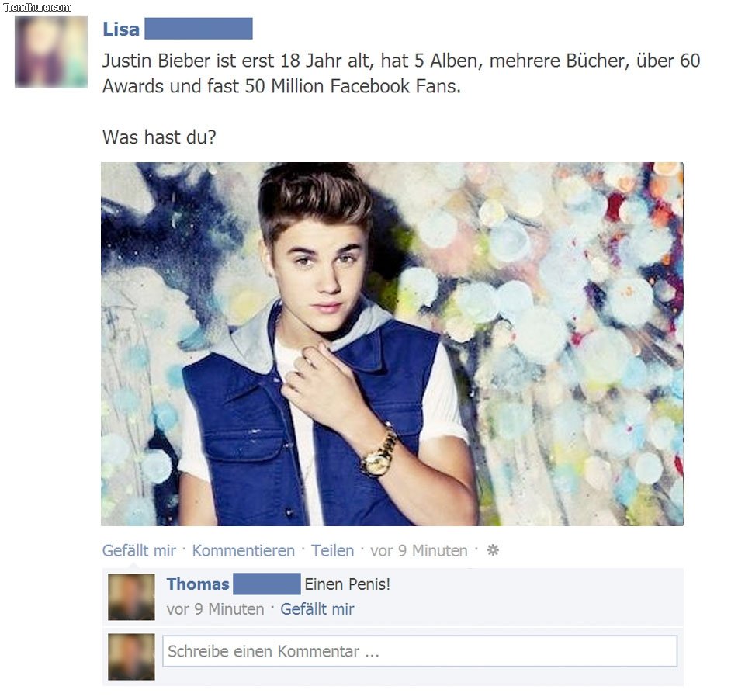Screen dimensions: 745x700
Task: Click the redacted surname bar beside Thomas
Action: (x=266, y=584)
